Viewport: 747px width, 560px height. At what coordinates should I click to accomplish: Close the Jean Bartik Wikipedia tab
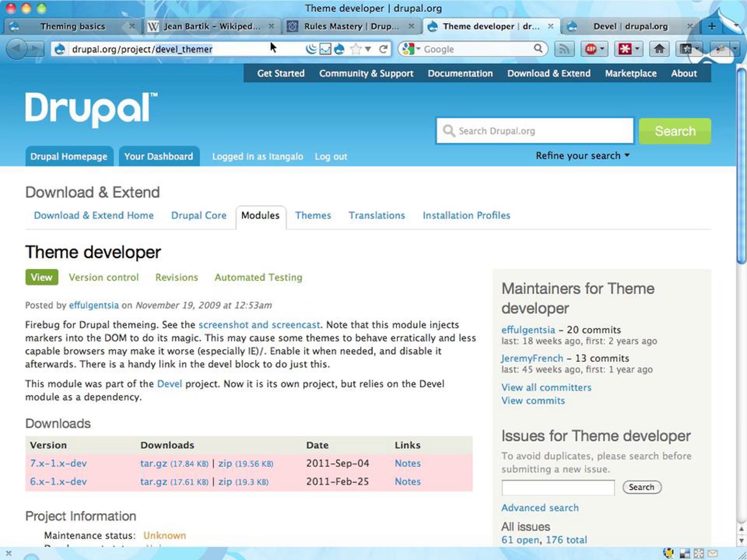click(x=271, y=26)
